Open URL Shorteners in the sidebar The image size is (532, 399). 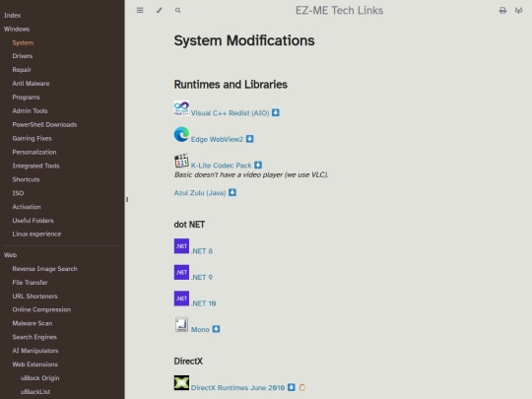(34, 297)
